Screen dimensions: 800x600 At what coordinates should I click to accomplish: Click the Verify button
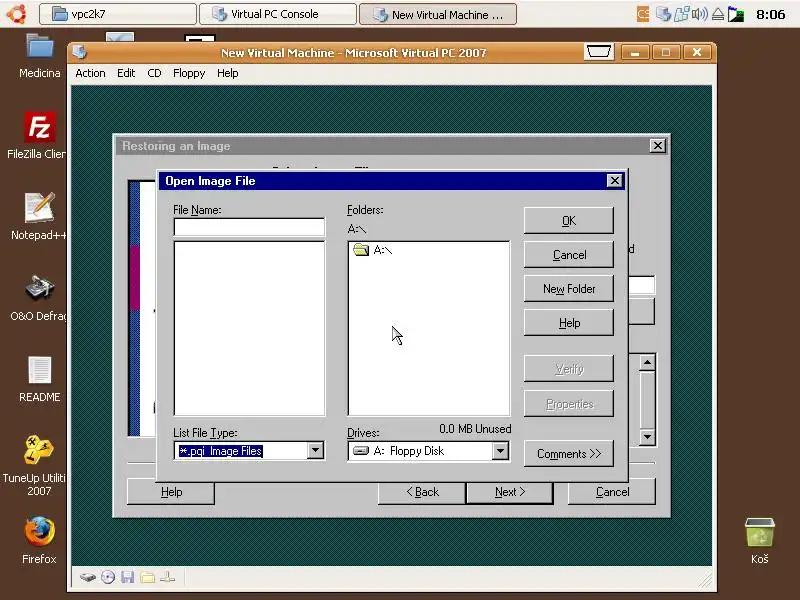coord(569,368)
